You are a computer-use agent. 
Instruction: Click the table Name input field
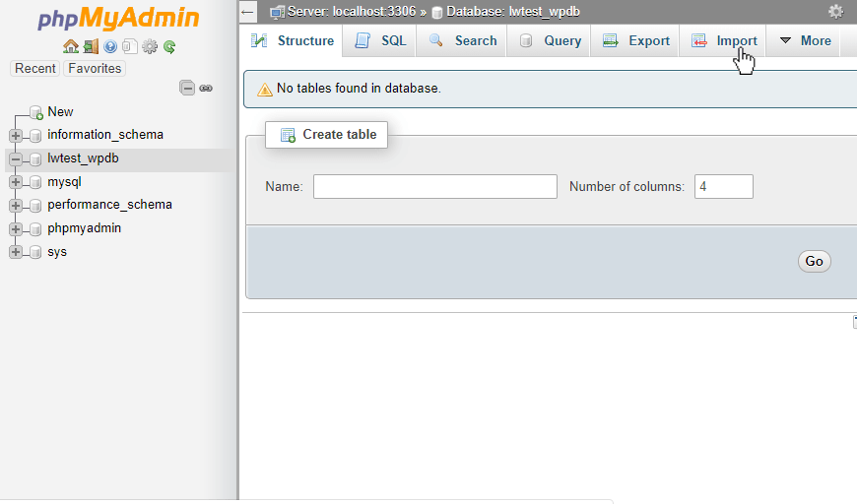[x=435, y=186]
